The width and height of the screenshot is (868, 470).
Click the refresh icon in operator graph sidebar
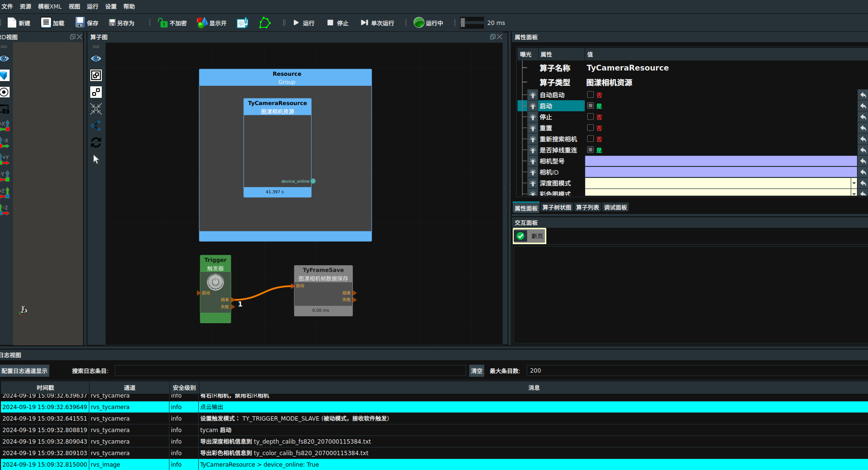coord(96,142)
